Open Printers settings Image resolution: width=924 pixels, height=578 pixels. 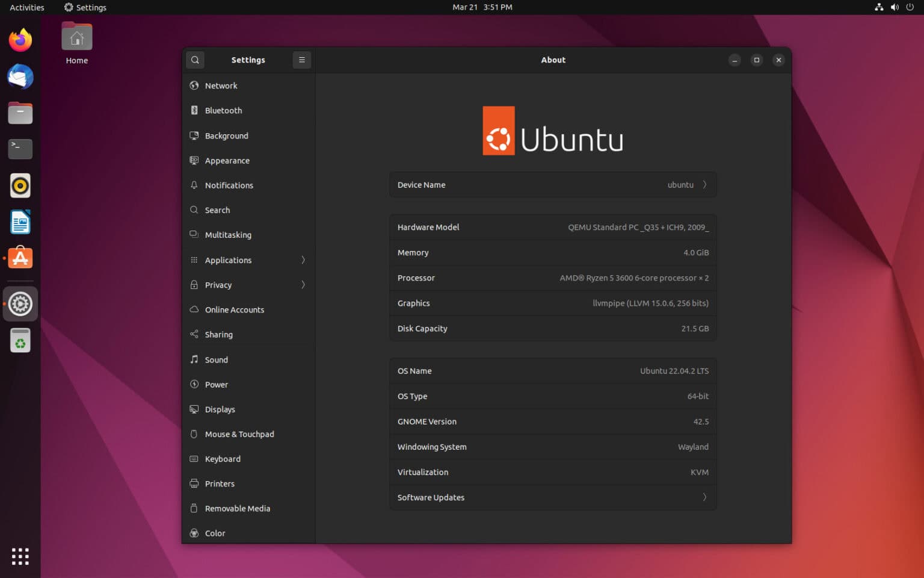coord(220,483)
